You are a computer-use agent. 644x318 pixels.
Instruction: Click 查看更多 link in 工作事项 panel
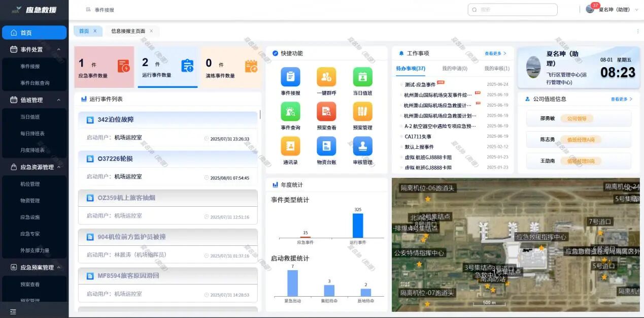(x=495, y=53)
